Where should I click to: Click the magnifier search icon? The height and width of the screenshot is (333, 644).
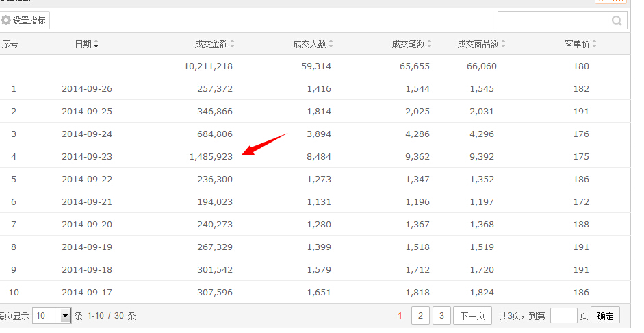617,21
